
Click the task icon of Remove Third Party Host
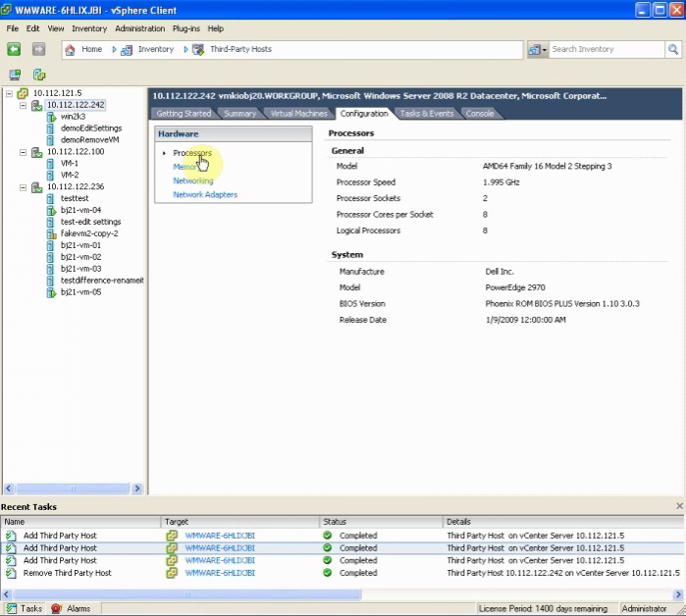click(x=11, y=573)
